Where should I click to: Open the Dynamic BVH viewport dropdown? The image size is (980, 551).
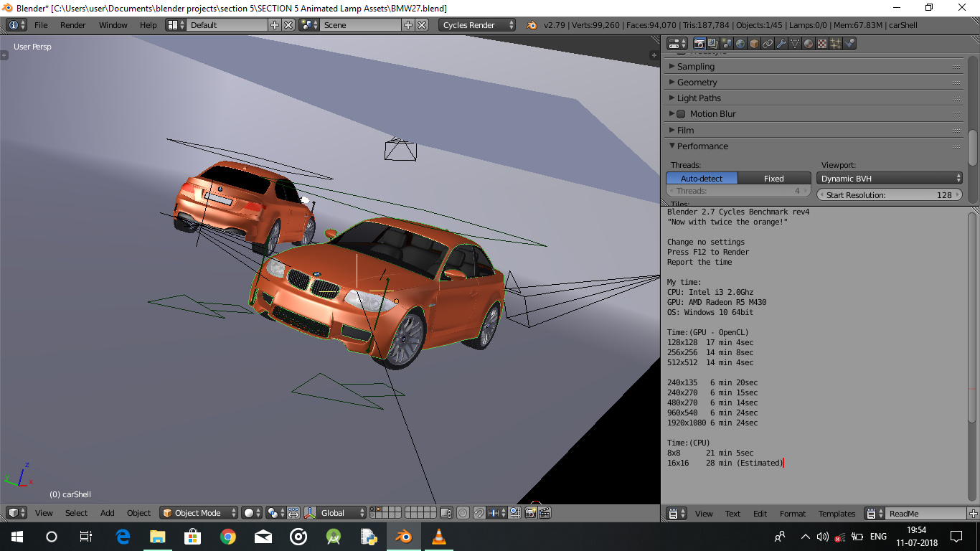pyautogui.click(x=890, y=179)
